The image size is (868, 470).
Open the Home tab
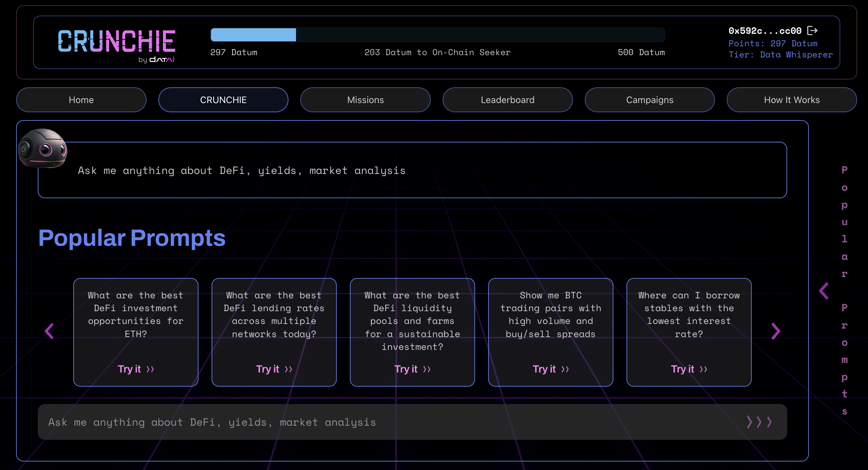pyautogui.click(x=81, y=100)
